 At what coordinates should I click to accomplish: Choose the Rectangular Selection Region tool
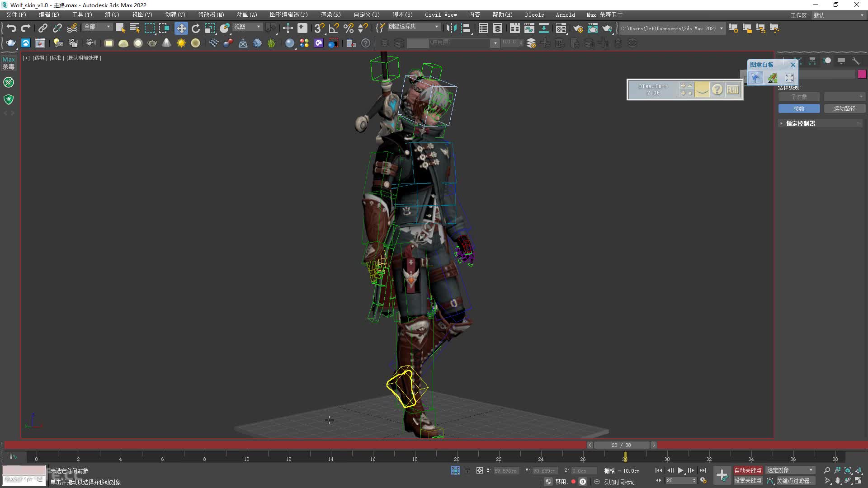(149, 28)
